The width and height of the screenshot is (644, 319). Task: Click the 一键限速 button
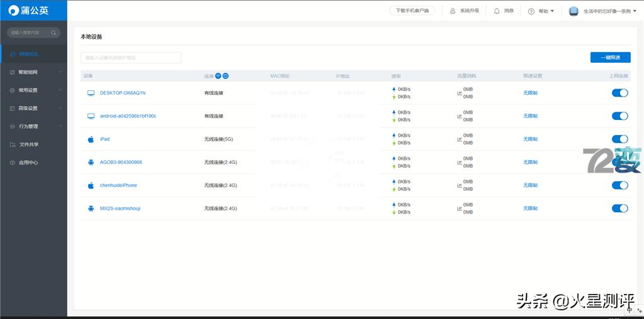tap(610, 57)
